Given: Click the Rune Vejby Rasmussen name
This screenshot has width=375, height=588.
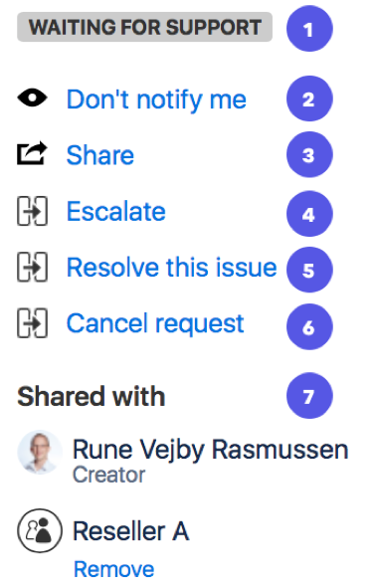Looking at the screenshot, I should point(210,450).
